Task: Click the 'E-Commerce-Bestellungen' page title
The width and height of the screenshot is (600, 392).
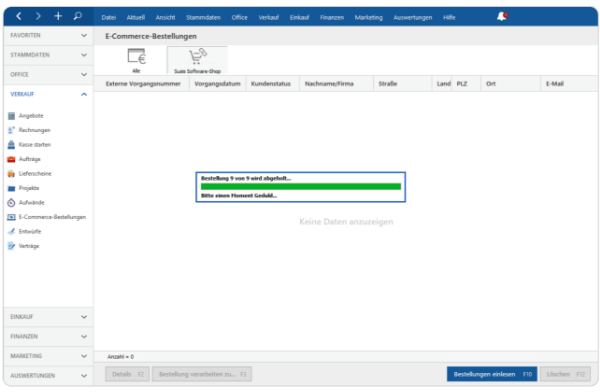Action: [151, 36]
